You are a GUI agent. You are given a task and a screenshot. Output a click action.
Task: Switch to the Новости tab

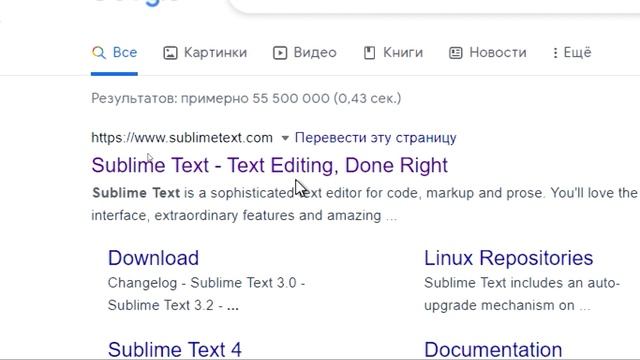coord(488,53)
